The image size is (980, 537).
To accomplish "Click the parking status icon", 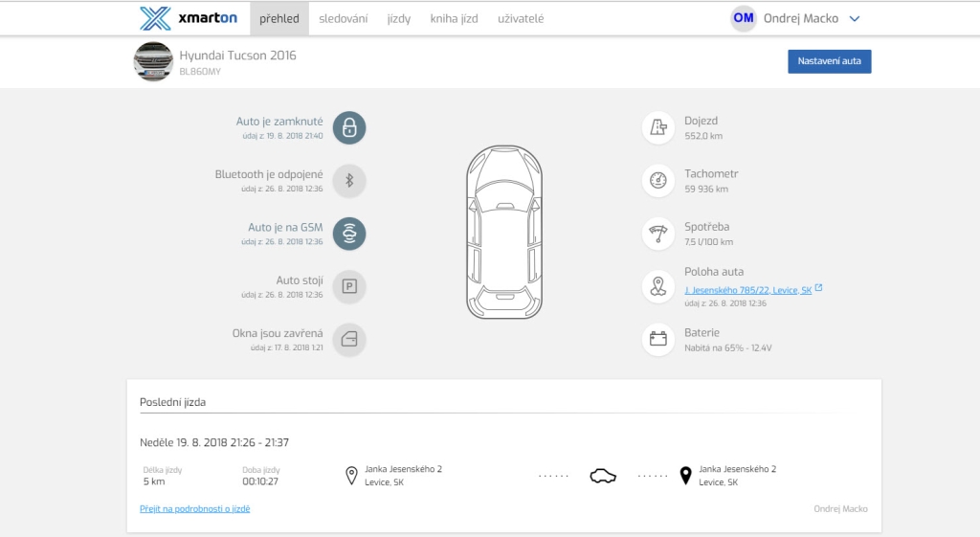I will [349, 286].
